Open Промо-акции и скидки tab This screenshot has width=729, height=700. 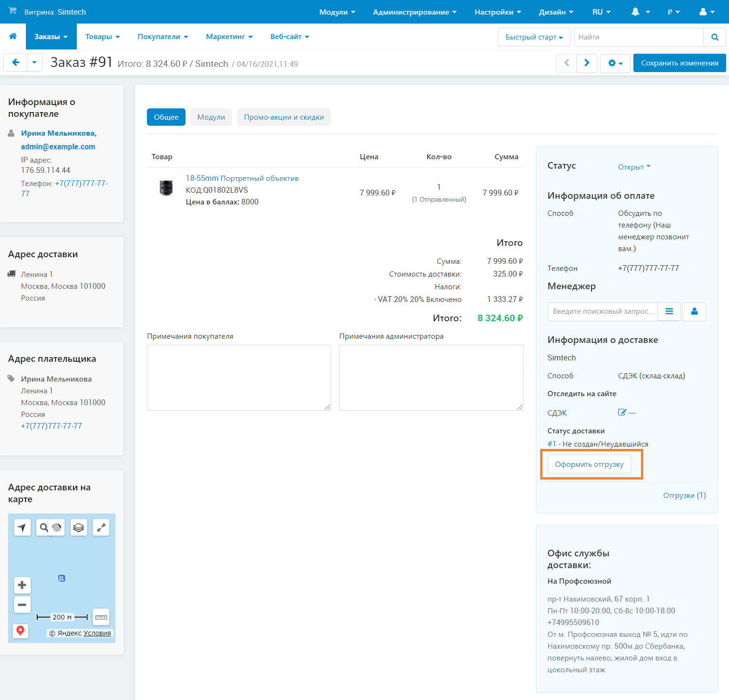(283, 117)
